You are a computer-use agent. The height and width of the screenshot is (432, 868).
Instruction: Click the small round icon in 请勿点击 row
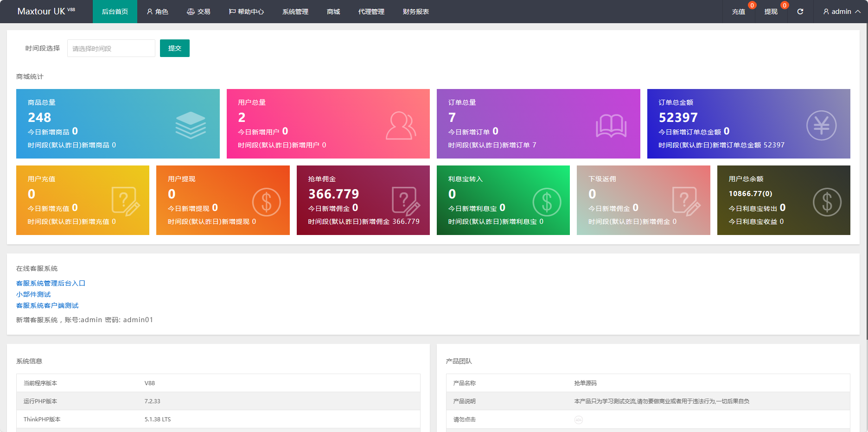point(578,420)
